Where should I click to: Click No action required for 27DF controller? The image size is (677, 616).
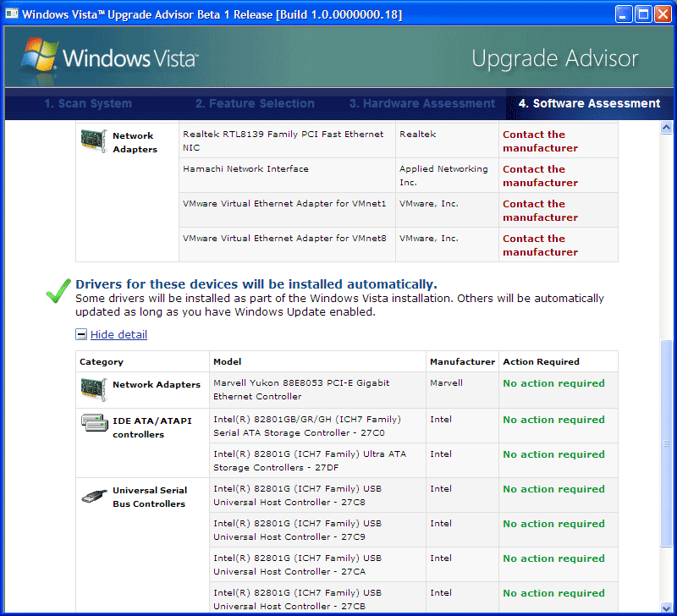click(553, 454)
